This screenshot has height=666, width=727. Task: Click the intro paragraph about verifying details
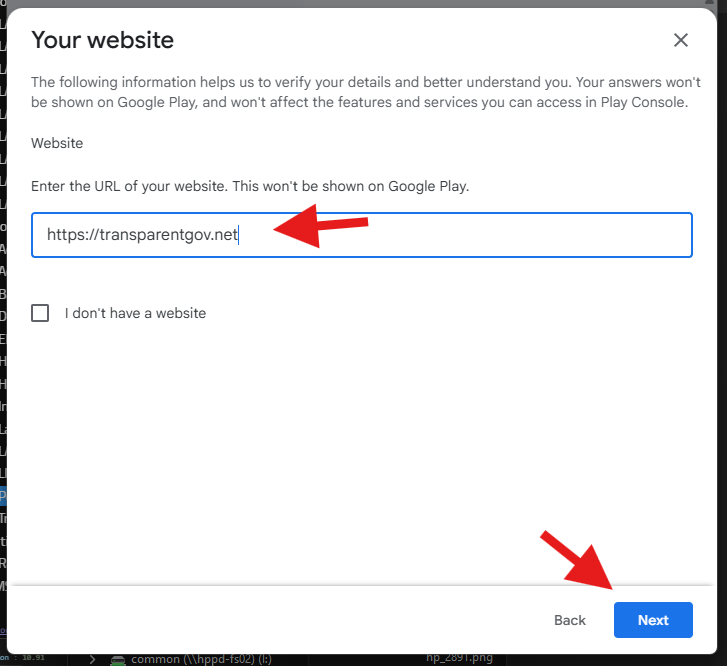359,92
